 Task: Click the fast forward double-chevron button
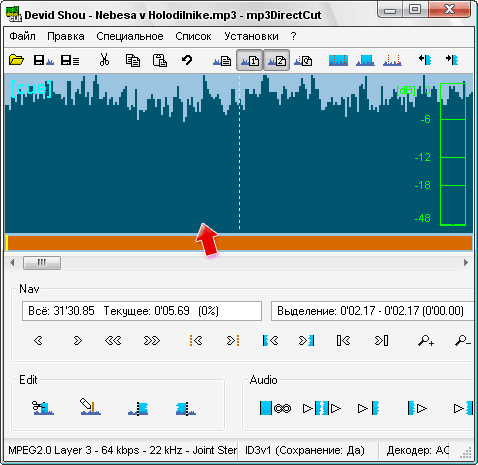point(152,341)
